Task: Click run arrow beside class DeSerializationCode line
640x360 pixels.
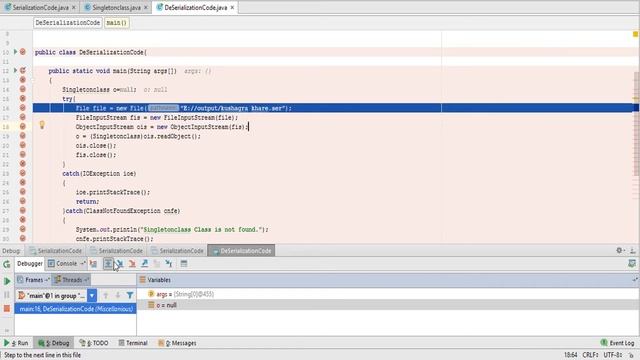Action: click(16, 52)
